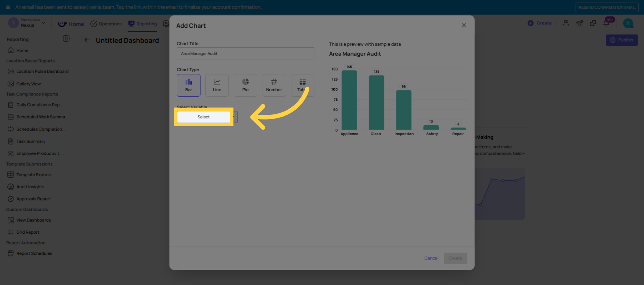The height and width of the screenshot is (285, 644).
Task: Click Resend Confirmation Email button
Action: pos(606,7)
